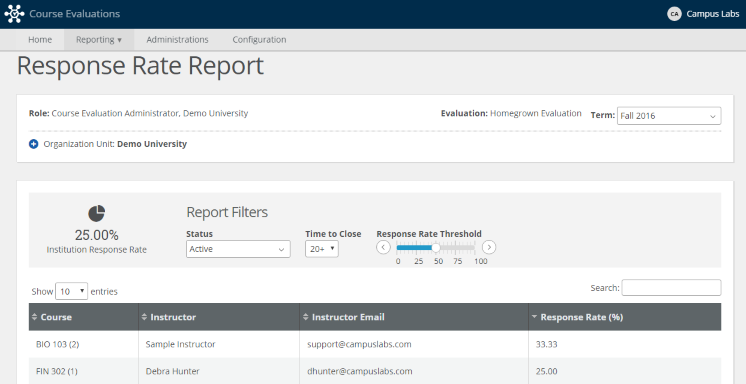Image resolution: width=746 pixels, height=384 pixels.
Task: Click the Campus Labs account name
Action: pos(713,14)
